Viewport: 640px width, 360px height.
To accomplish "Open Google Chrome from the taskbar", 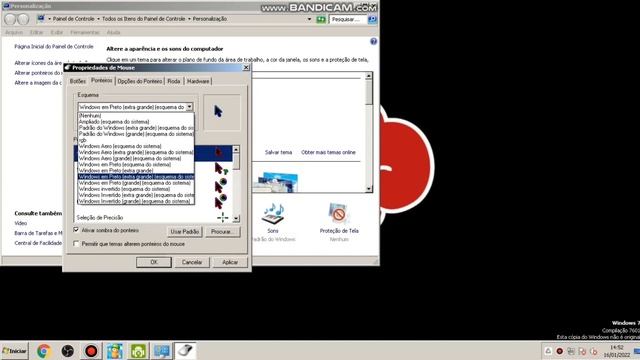I will click(x=44, y=351).
